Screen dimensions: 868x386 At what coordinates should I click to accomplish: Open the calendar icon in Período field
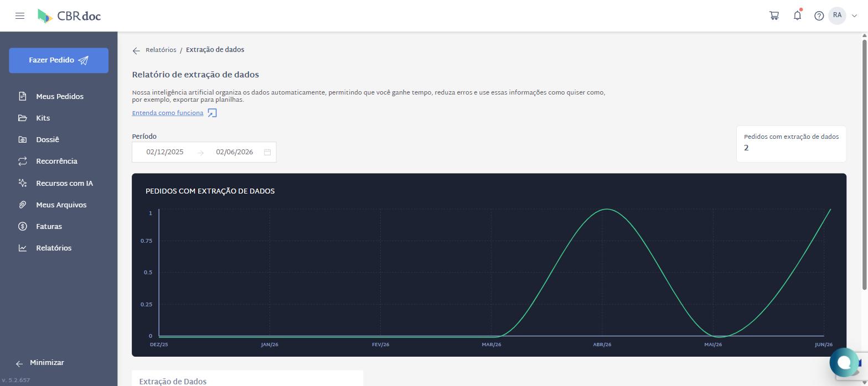point(267,152)
